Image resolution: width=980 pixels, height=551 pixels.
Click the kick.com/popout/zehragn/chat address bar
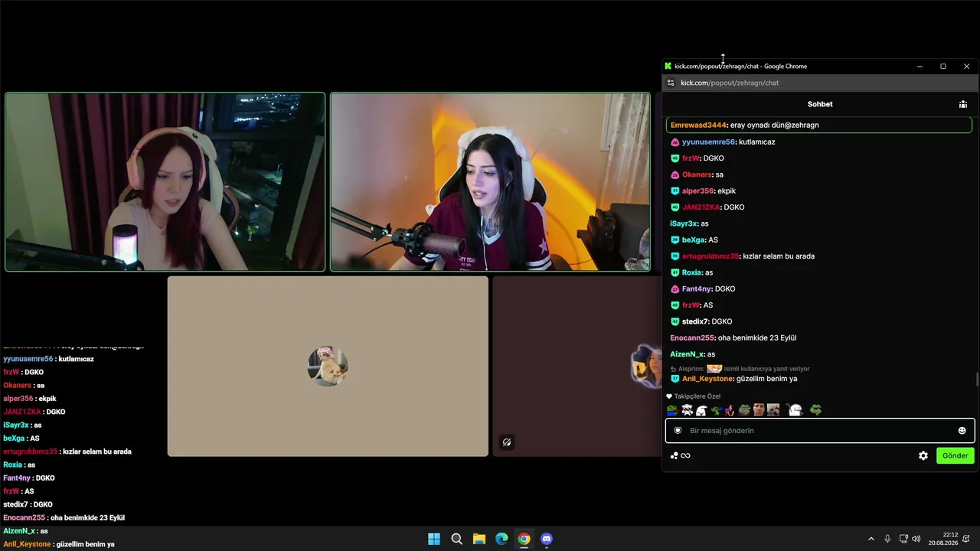[x=819, y=83]
